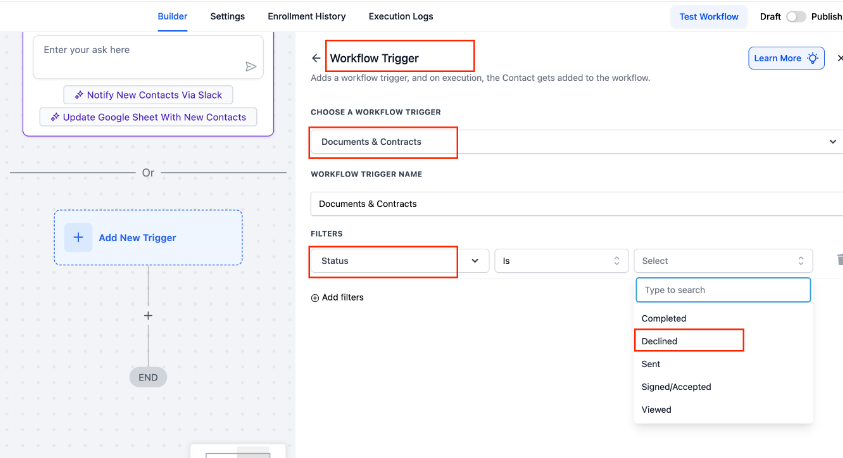Open the Status filter field dropdown

(x=473, y=260)
